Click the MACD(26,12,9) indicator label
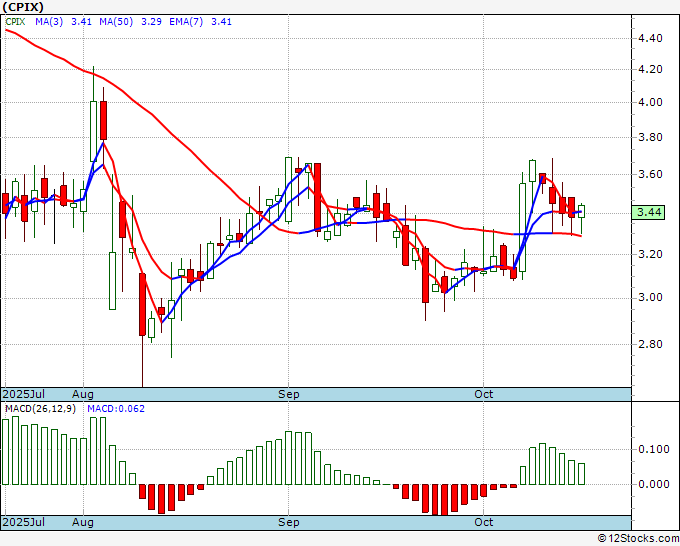 pyautogui.click(x=40, y=409)
